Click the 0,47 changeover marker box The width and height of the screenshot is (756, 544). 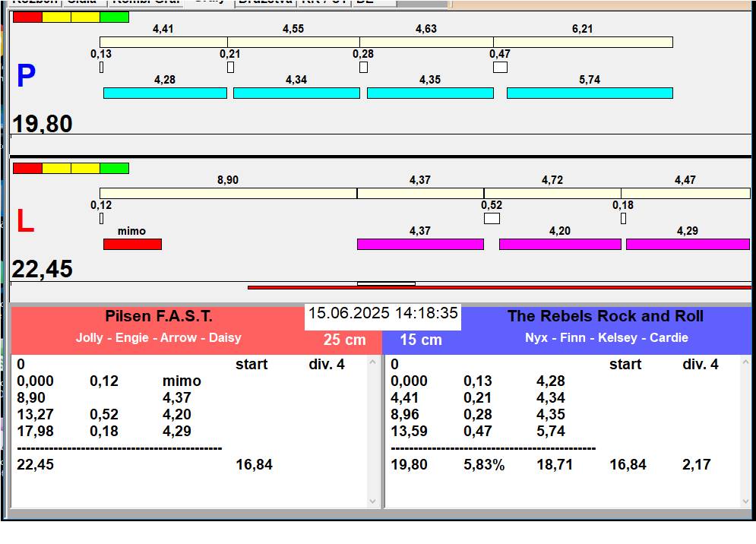499,67
